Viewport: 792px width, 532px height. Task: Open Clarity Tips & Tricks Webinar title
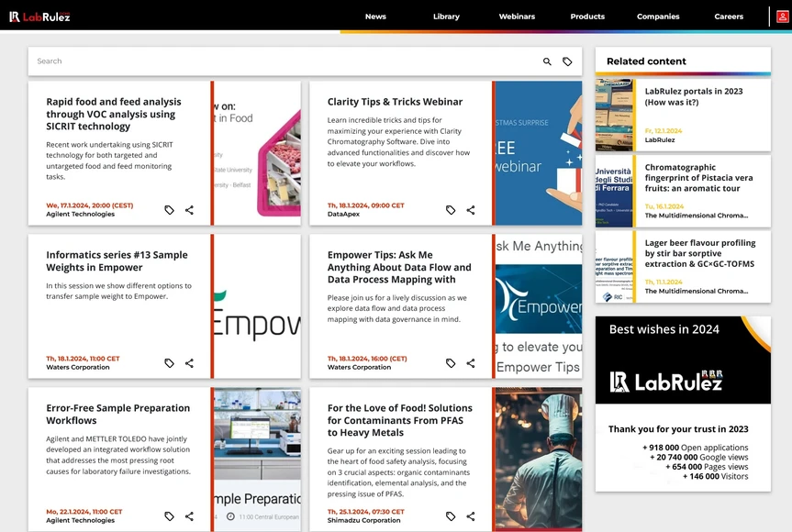[x=395, y=102]
